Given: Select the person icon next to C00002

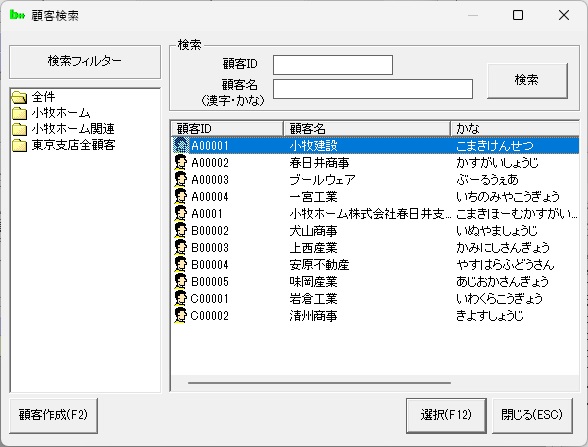Looking at the screenshot, I should click(181, 315).
